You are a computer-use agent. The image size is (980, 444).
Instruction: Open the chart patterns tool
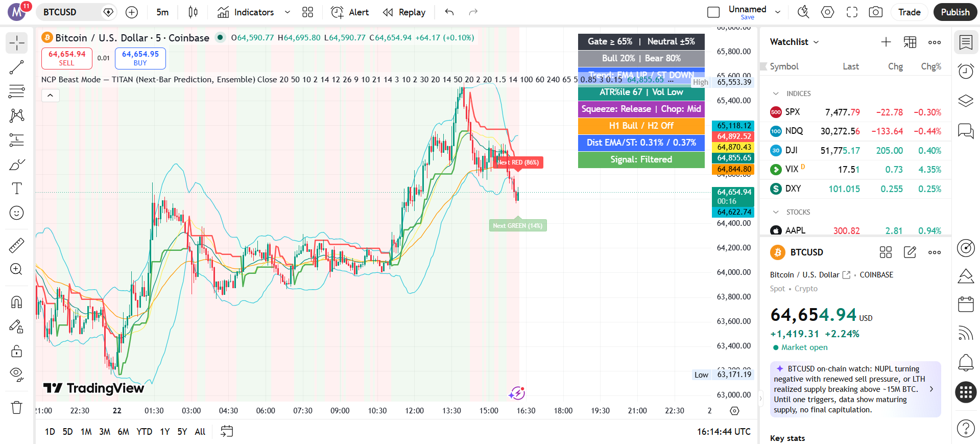(x=17, y=115)
